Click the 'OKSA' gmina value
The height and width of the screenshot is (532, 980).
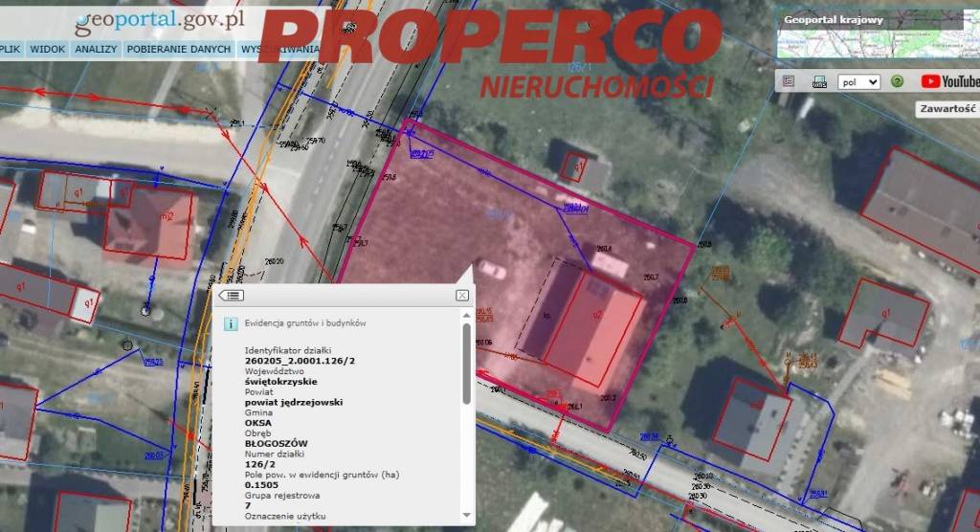tap(257, 423)
